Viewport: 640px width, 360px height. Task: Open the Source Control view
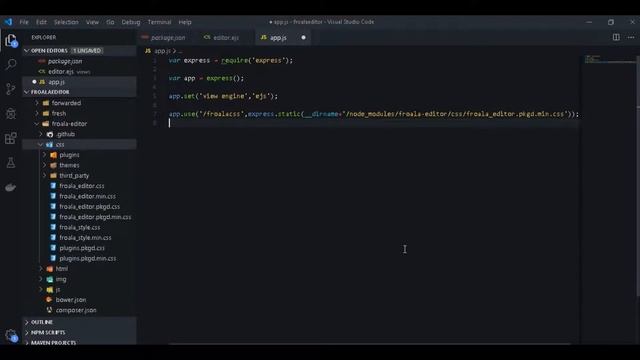coord(11,89)
